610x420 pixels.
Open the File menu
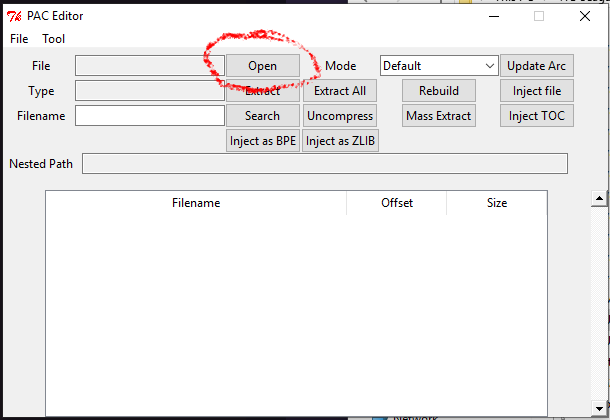click(19, 39)
